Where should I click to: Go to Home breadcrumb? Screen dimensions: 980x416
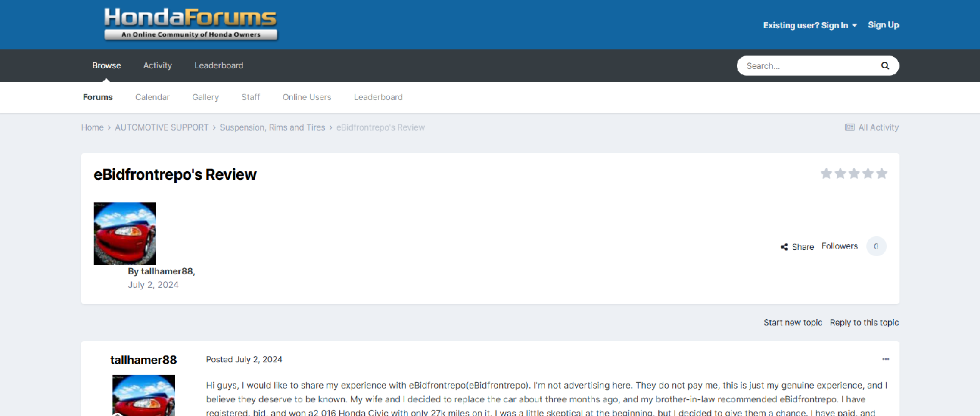coord(92,127)
